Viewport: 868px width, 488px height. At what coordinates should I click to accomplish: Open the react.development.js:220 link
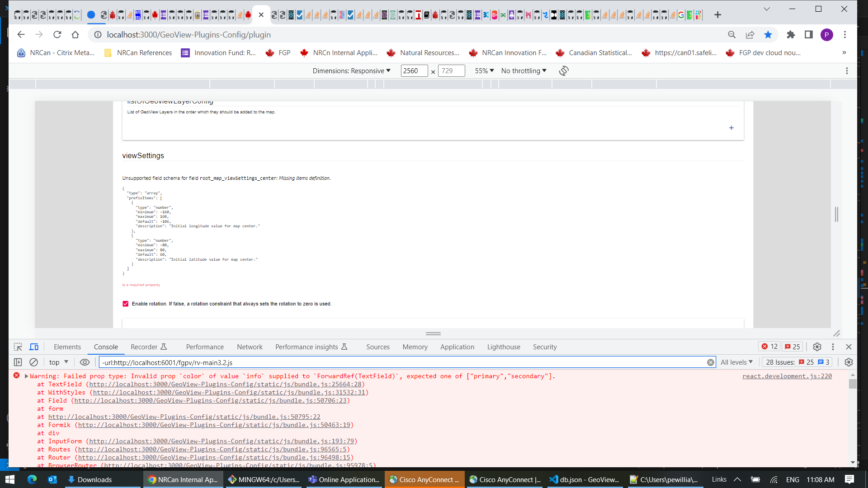[787, 375]
